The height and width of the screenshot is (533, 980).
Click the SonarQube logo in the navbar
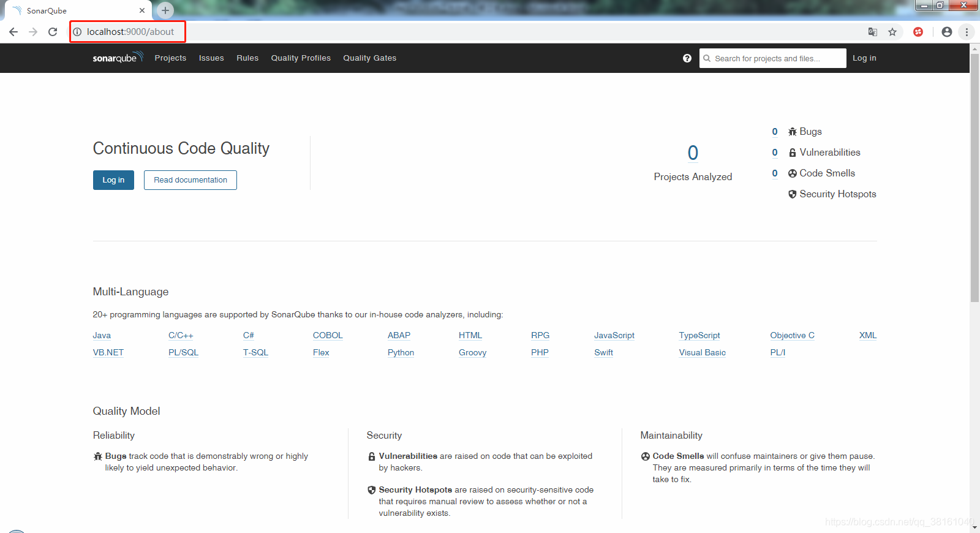(118, 58)
